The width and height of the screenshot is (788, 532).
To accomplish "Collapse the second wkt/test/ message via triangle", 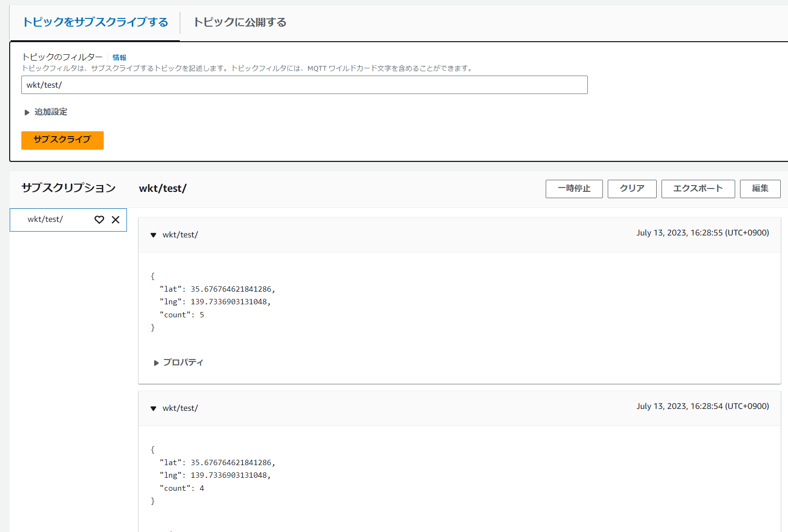I will click(x=154, y=408).
